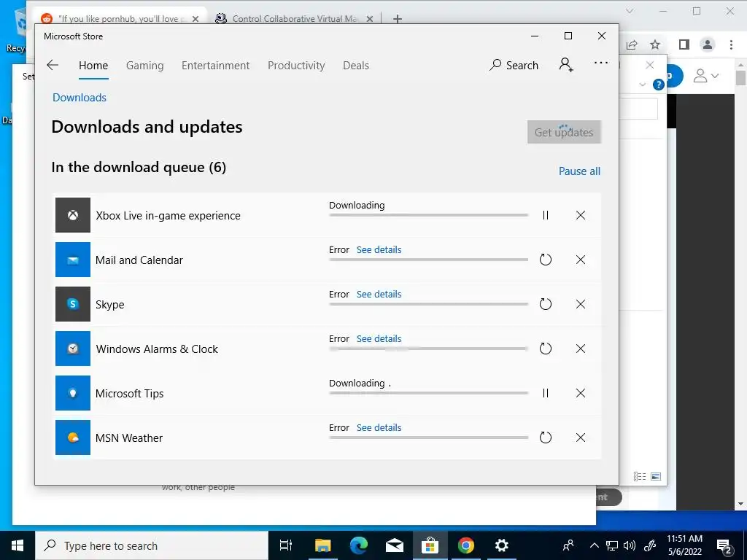Retry the Mail and Calendar download
Viewport: 747px width, 560px height.
(x=546, y=260)
